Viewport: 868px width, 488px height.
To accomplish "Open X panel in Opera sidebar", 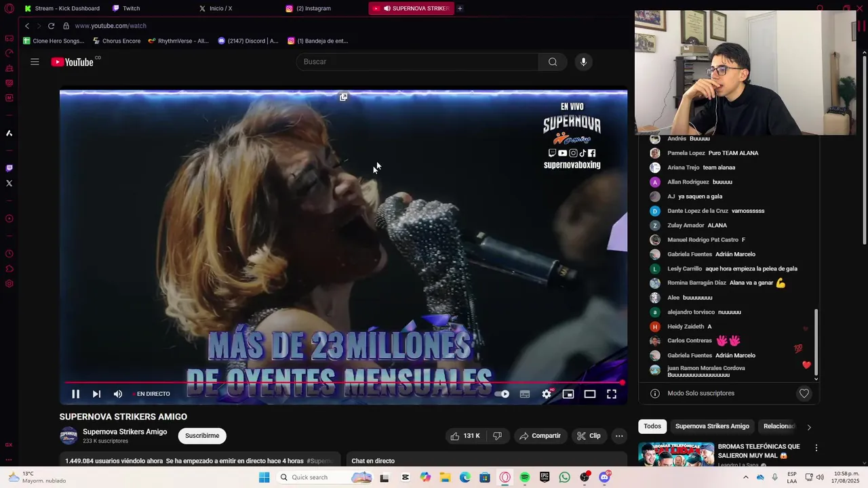I will click(x=9, y=183).
